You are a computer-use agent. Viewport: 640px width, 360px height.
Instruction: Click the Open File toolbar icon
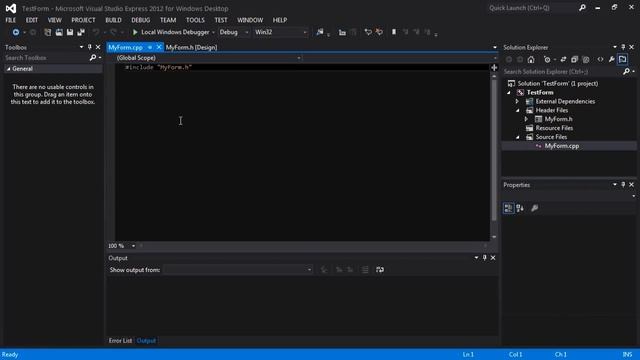click(59, 32)
